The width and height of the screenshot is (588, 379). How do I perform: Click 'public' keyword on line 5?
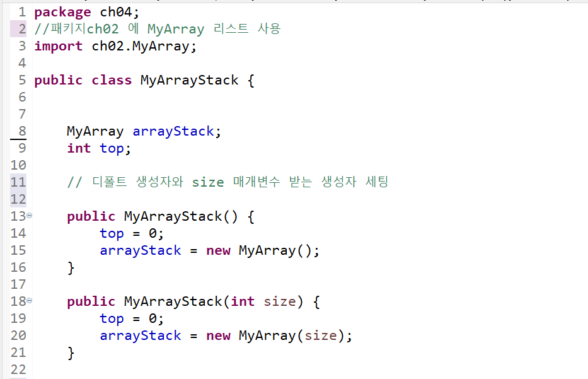coord(59,81)
